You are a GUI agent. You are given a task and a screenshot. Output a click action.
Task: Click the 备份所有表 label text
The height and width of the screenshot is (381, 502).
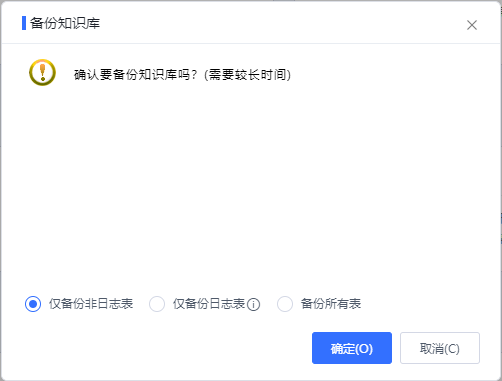pos(331,304)
